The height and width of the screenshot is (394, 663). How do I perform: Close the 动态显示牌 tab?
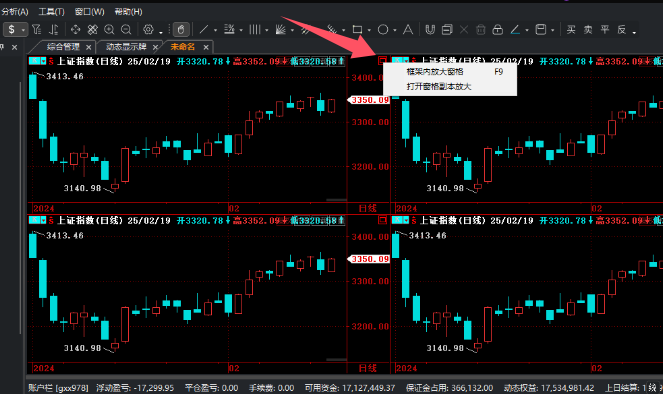click(x=155, y=47)
